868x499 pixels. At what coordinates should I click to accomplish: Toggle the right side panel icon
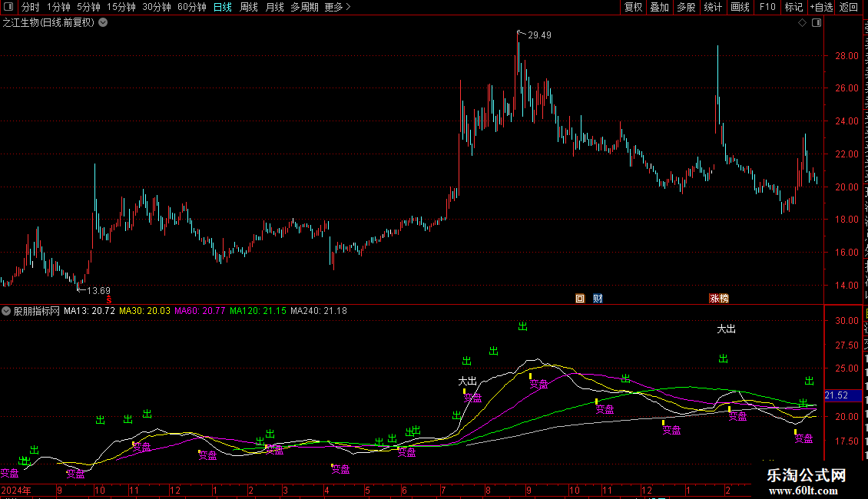817,23
